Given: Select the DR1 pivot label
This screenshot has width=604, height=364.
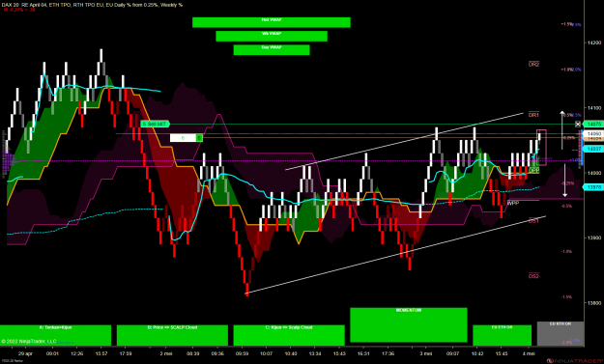Looking at the screenshot, I should pyautogui.click(x=533, y=115).
